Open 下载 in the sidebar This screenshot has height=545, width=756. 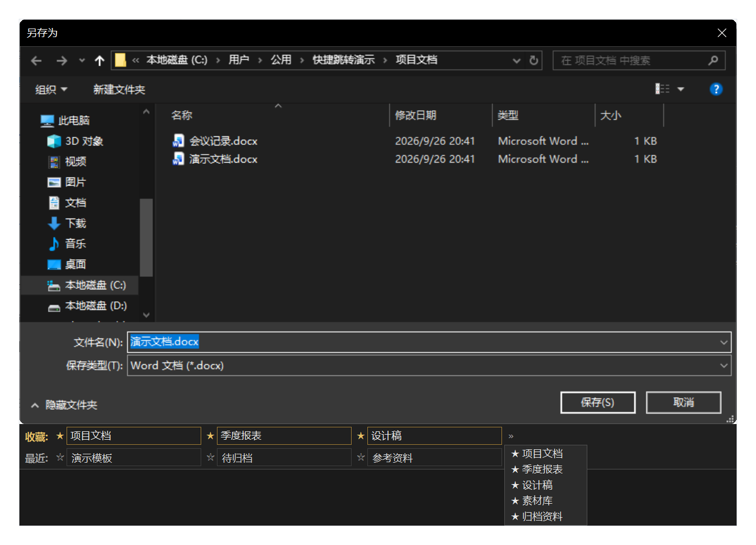click(x=67, y=223)
